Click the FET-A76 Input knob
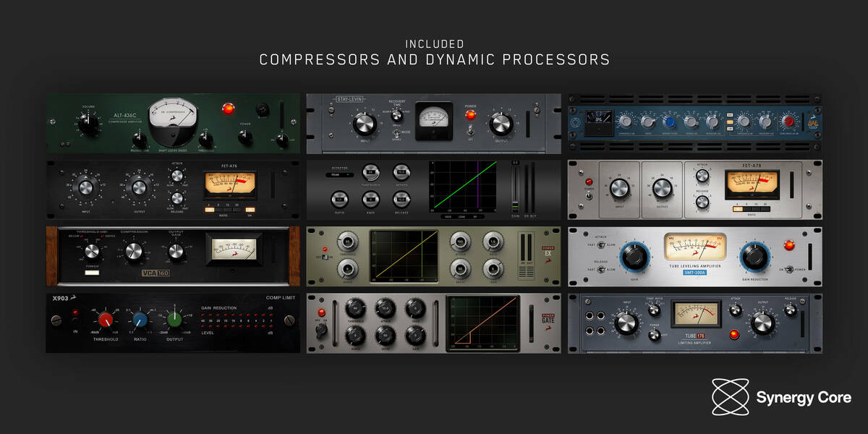This screenshot has width=868, height=434. coord(85,189)
